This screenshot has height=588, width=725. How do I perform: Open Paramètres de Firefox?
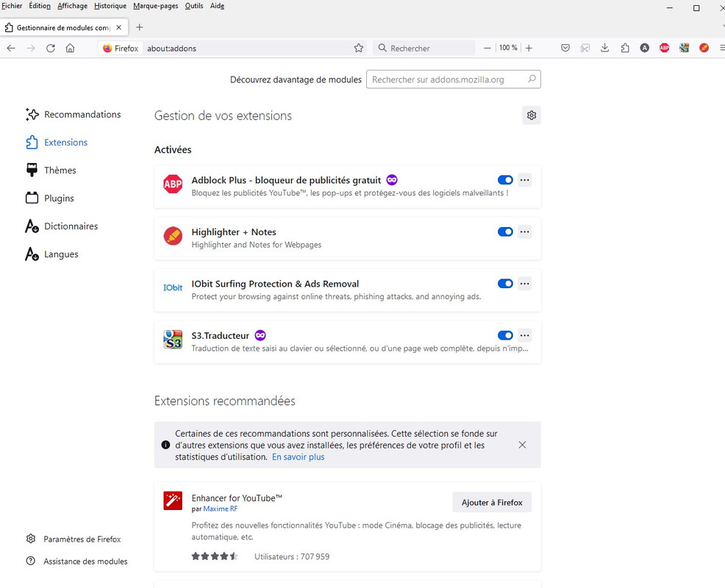[73, 539]
